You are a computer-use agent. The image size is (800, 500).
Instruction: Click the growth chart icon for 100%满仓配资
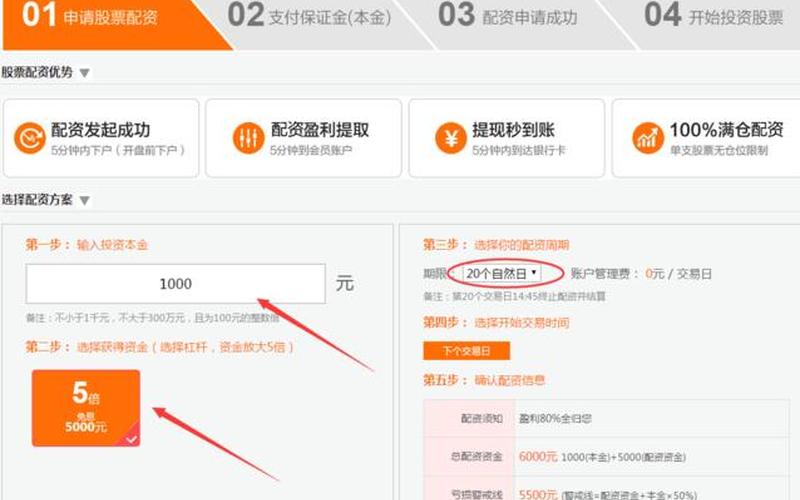tap(648, 138)
